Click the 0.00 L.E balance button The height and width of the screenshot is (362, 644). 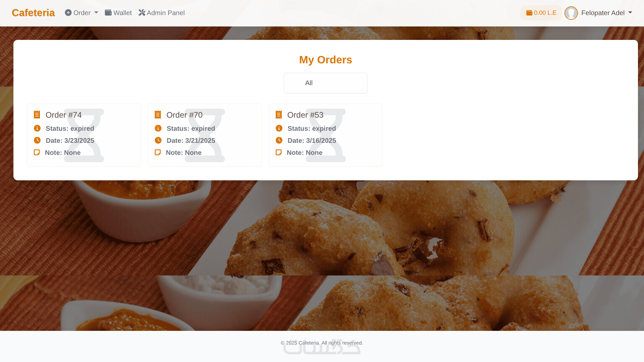coord(541,13)
